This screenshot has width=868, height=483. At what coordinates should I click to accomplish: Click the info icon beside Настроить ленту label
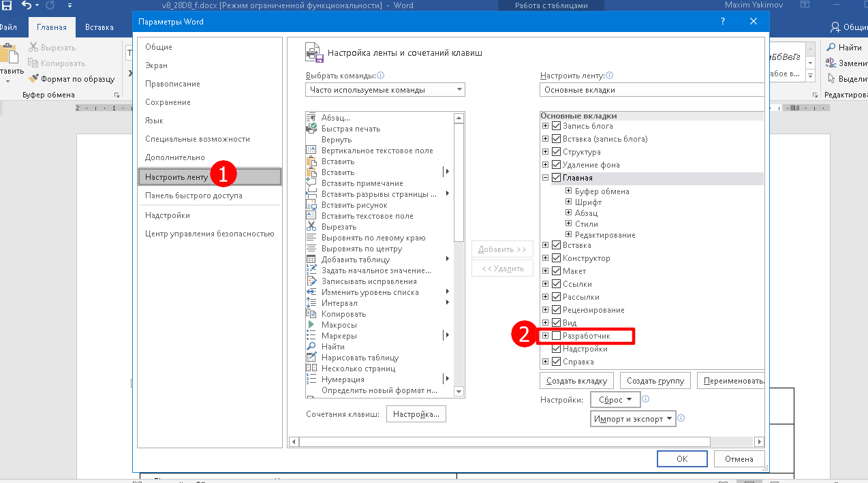610,76
